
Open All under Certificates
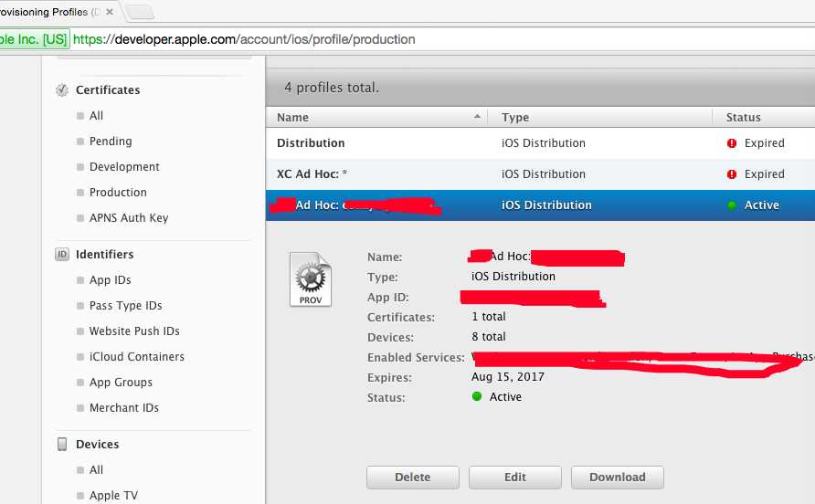96,115
